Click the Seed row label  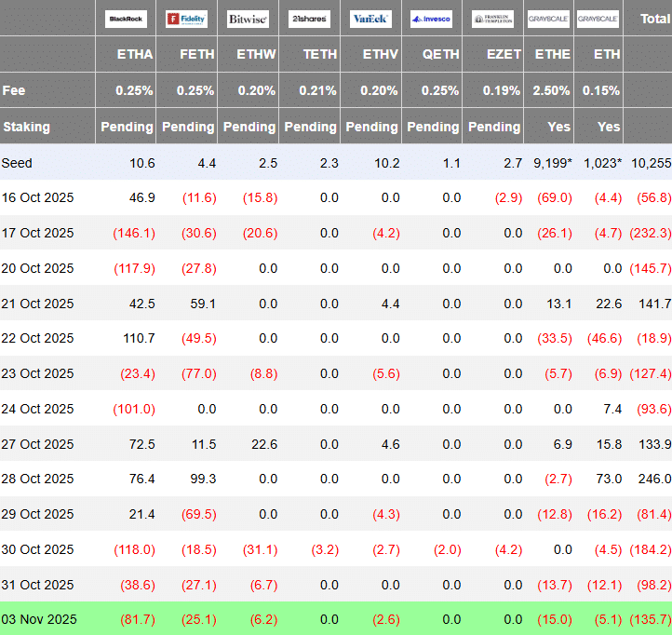click(x=17, y=163)
